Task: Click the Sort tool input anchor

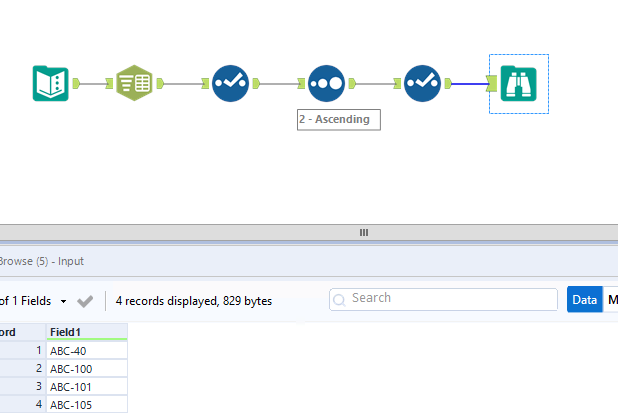Action: [x=301, y=84]
